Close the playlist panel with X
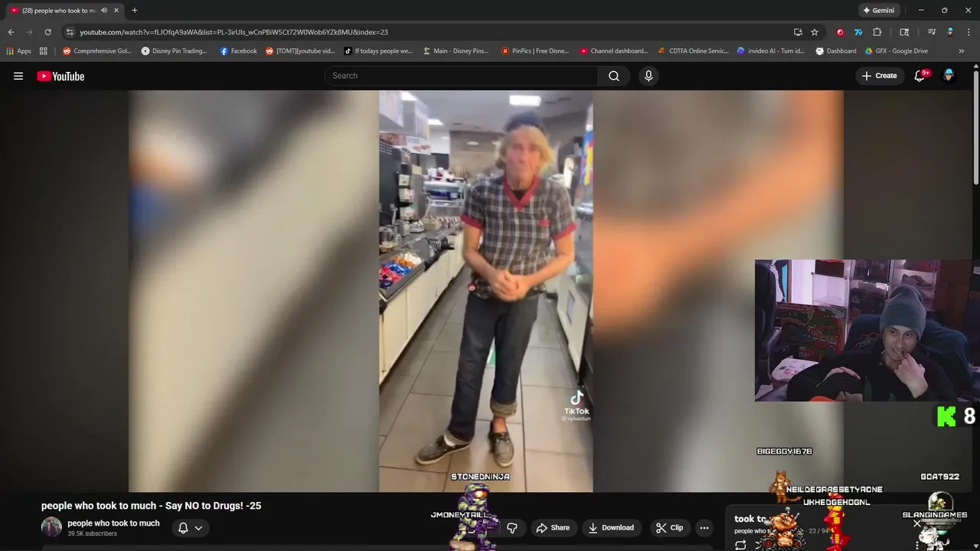Screen dimensions: 980x551 tap(916, 523)
